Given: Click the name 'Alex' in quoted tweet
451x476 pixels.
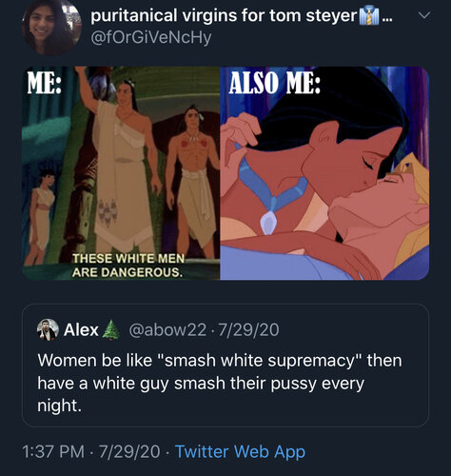Looking at the screenshot, I should click(81, 330).
